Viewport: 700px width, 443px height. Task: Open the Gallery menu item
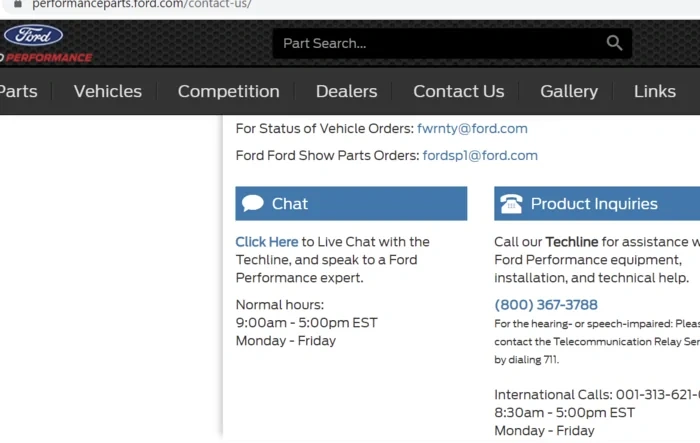pyautogui.click(x=569, y=92)
